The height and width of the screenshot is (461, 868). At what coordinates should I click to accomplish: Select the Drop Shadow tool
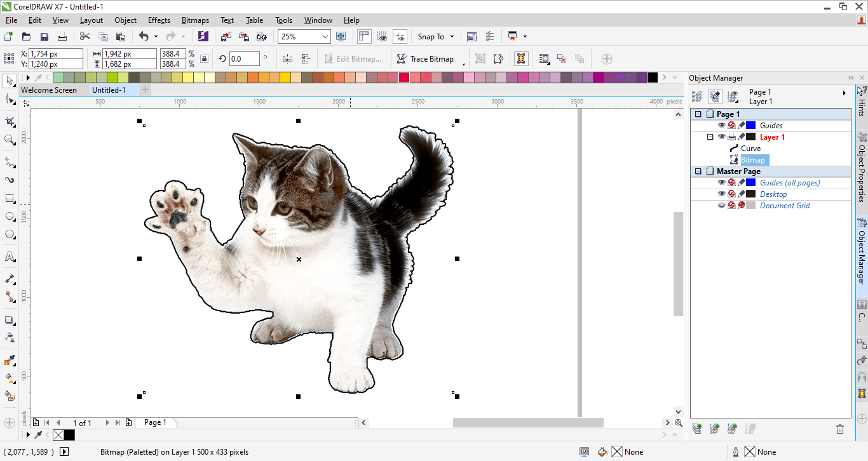(x=10, y=320)
